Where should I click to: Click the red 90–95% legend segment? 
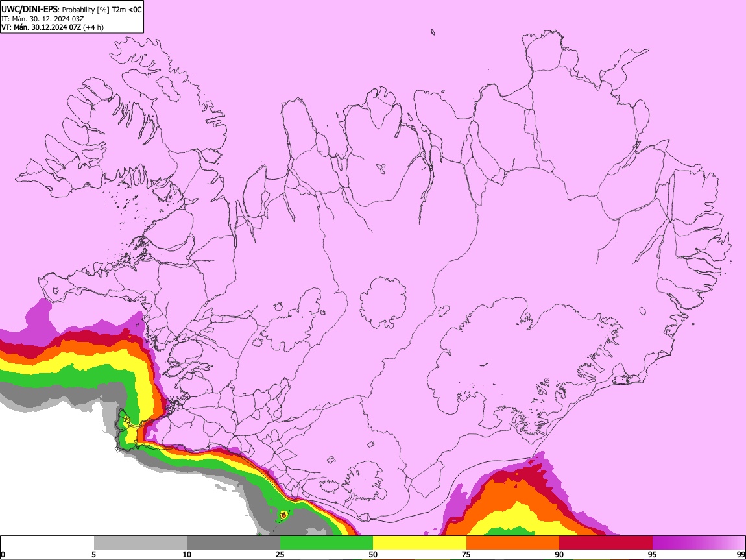606,542
